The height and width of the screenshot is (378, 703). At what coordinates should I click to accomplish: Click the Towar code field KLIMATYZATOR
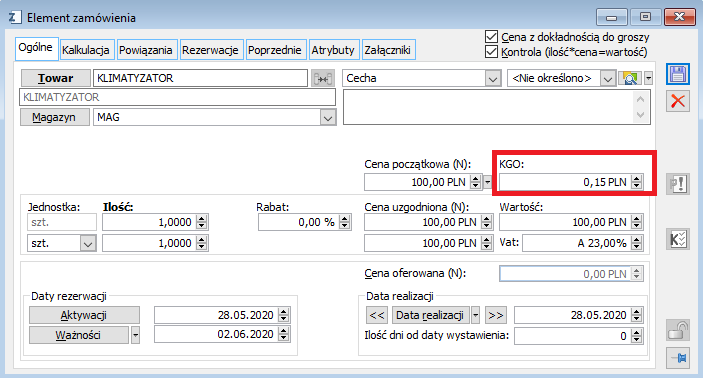point(200,78)
